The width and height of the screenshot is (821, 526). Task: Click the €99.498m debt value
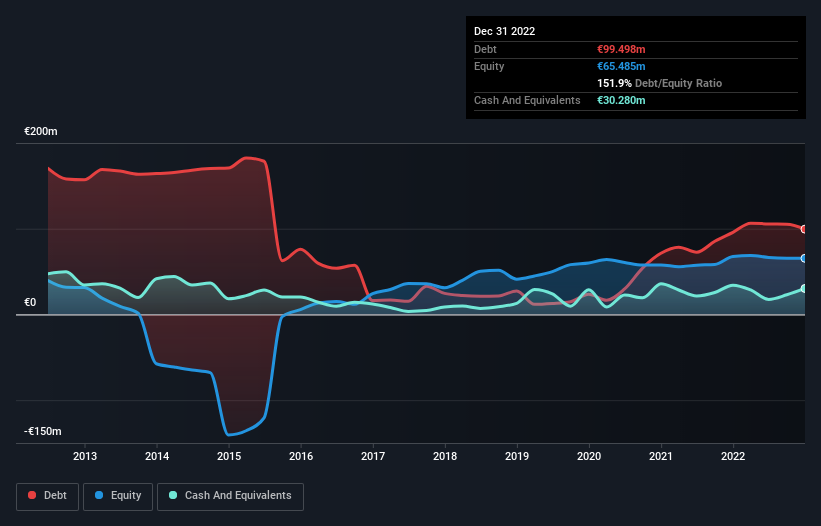(621, 49)
